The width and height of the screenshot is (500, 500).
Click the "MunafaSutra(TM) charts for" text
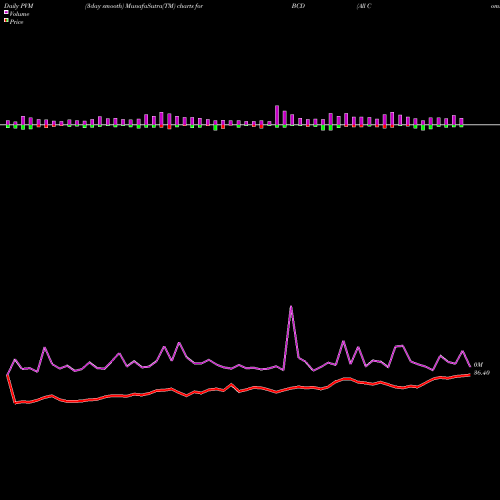pos(164,6)
